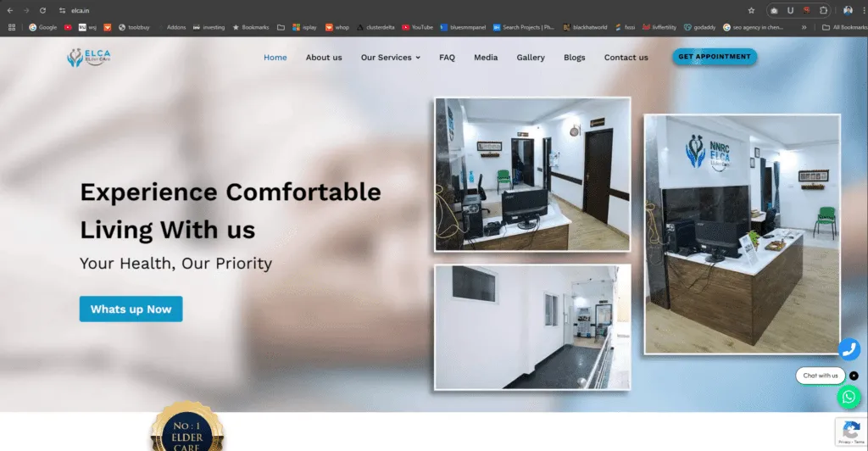Click the GET APPOINTMENT button

(x=714, y=57)
